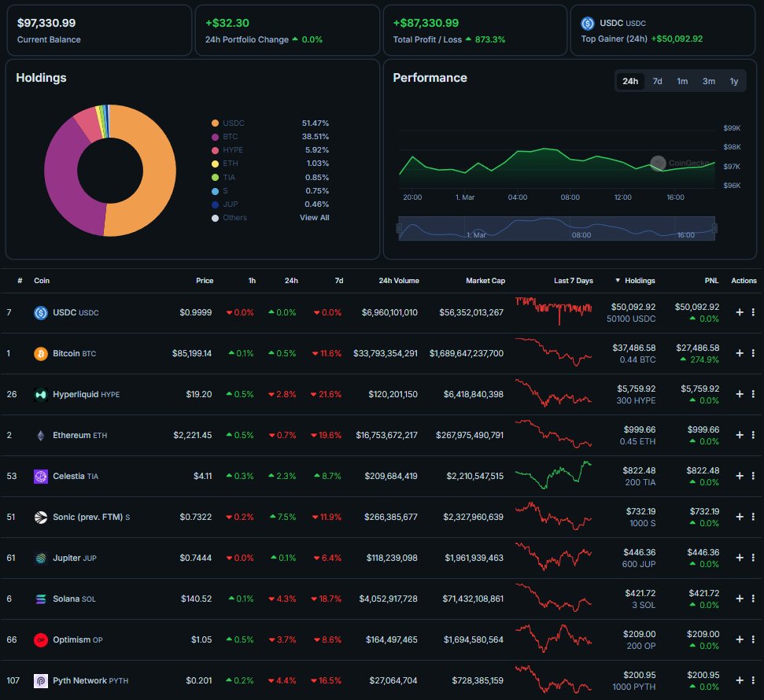Click ETH legend entry in Holdings

click(x=225, y=164)
